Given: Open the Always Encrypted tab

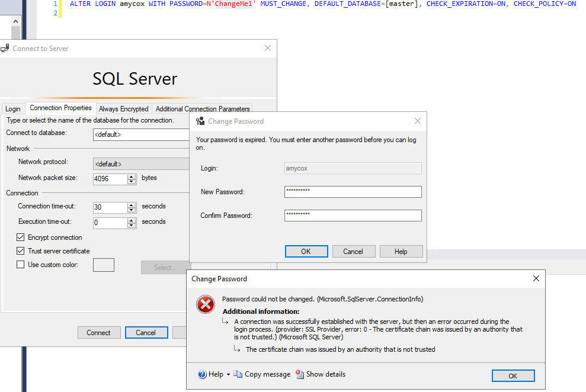Looking at the screenshot, I should coord(124,108).
